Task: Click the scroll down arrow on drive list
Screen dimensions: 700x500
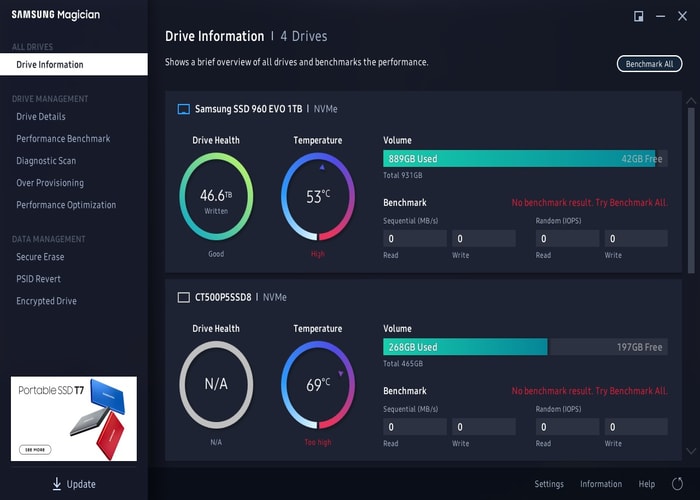Action: click(x=691, y=451)
